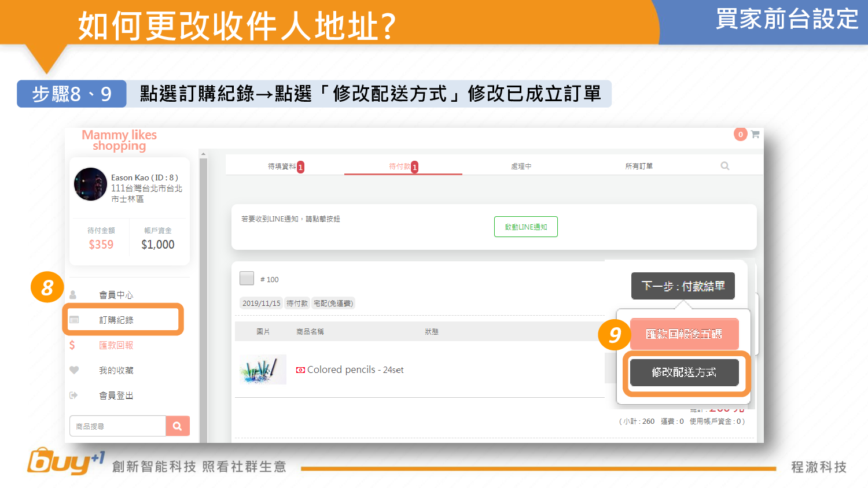Screen dimensions: 868x488
Task: Click the heart icon for 我的收藏
Action: 73,370
